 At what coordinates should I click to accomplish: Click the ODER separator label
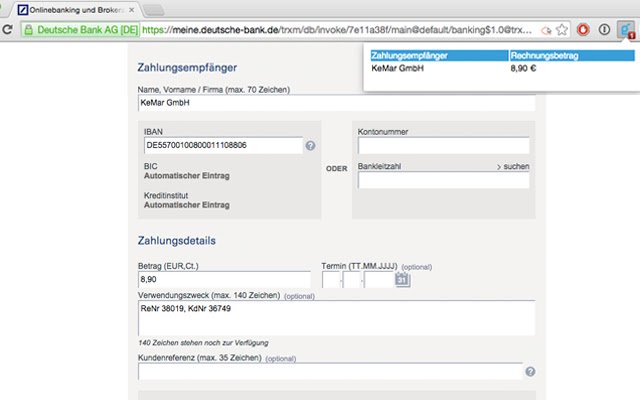tap(336, 169)
